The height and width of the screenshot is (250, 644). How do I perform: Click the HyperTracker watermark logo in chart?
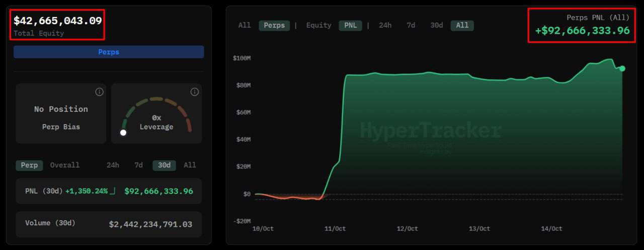pyautogui.click(x=430, y=131)
